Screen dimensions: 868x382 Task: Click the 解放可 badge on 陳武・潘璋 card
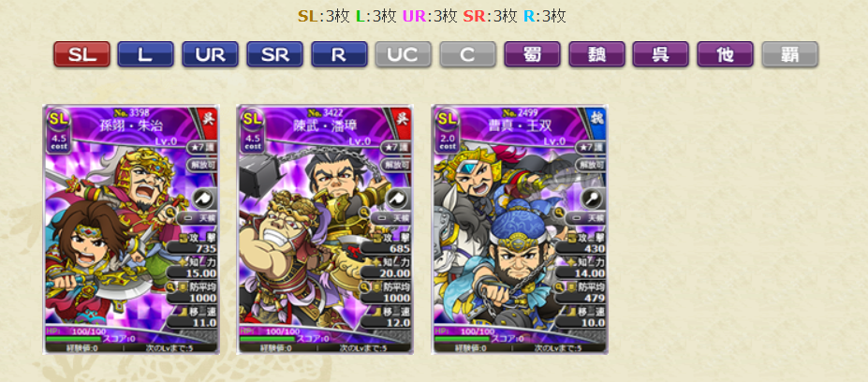(397, 165)
